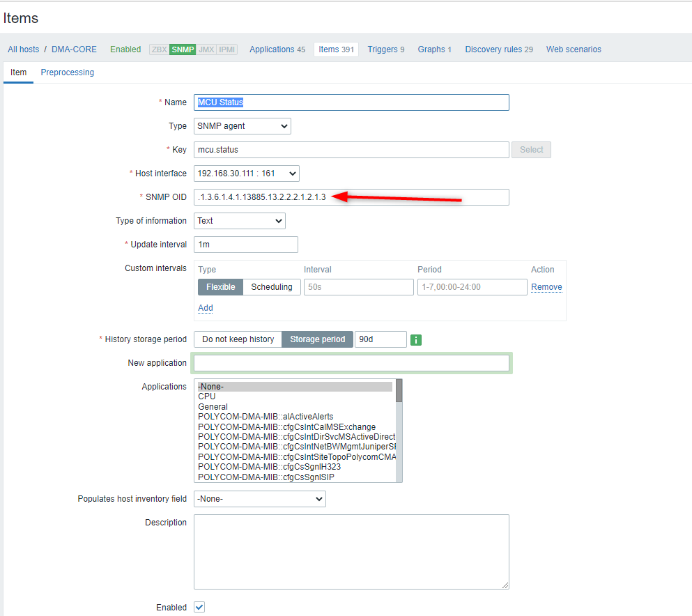Select POLYCOM-DMA-MIB::alActiveAlerts application
Screen dimensions: 692x616
(x=295, y=417)
